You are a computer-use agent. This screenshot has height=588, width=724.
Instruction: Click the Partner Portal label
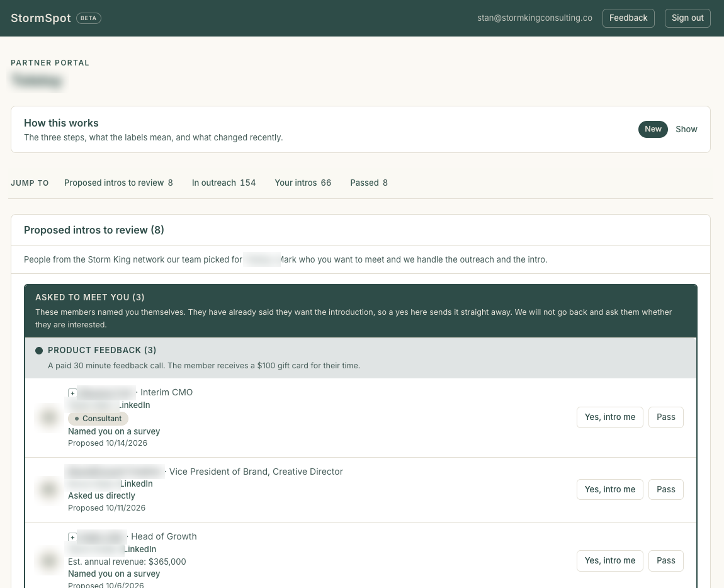(50, 63)
